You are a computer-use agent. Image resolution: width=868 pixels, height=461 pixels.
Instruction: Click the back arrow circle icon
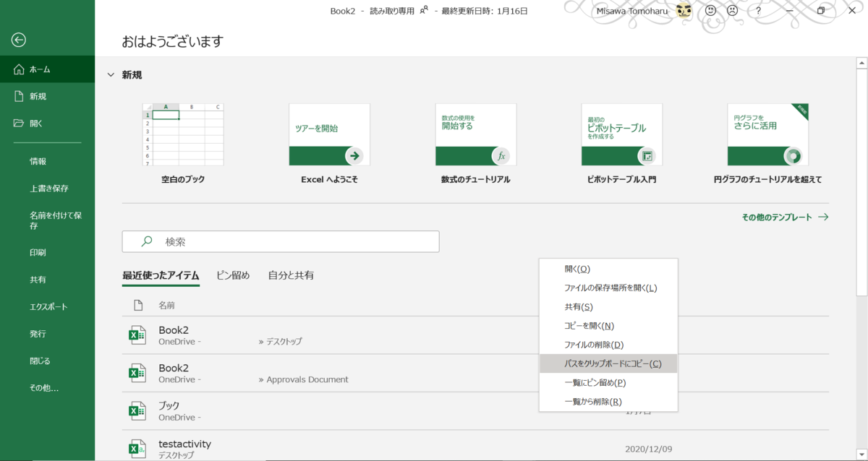pyautogui.click(x=19, y=40)
